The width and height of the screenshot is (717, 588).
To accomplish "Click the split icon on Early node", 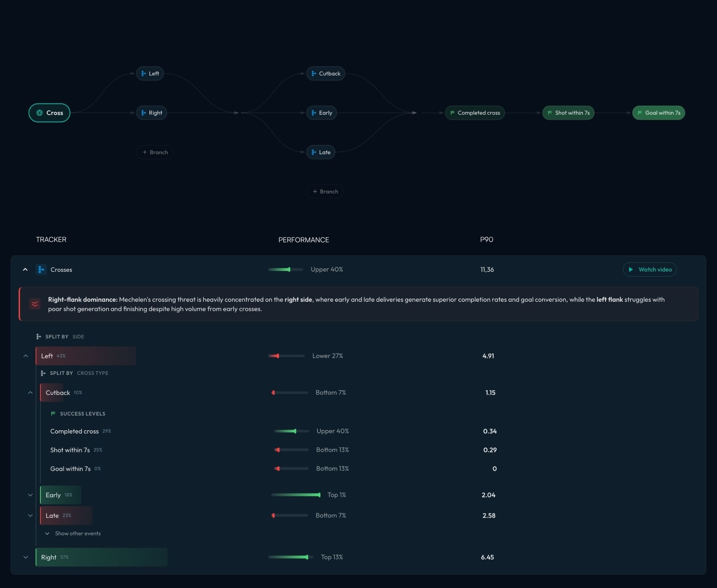I will point(314,113).
